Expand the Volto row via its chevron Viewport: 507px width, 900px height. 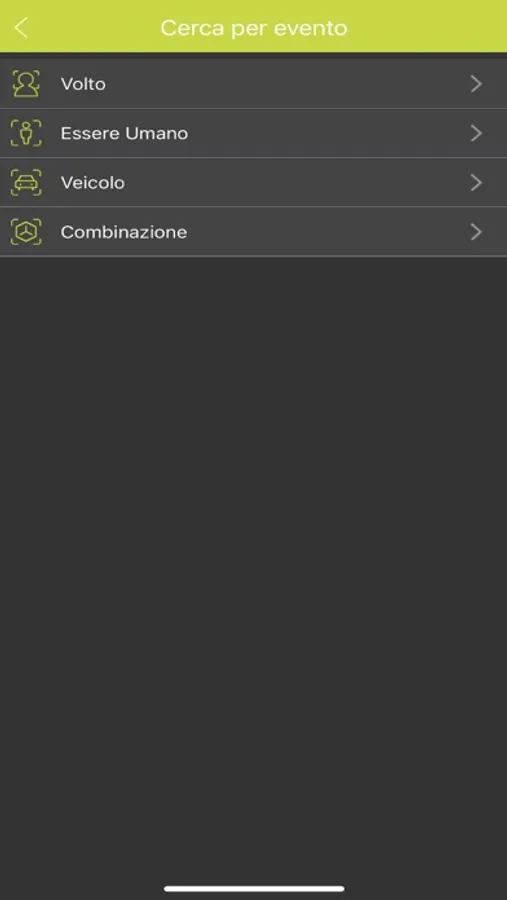coord(476,84)
